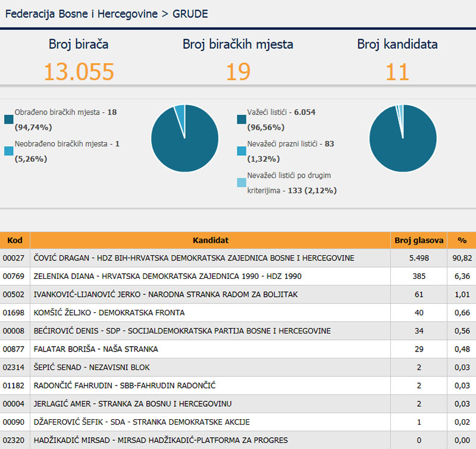
Task: Click the light blue Neobrađeno biračkih mjesta swatch
Action: (x=9, y=151)
